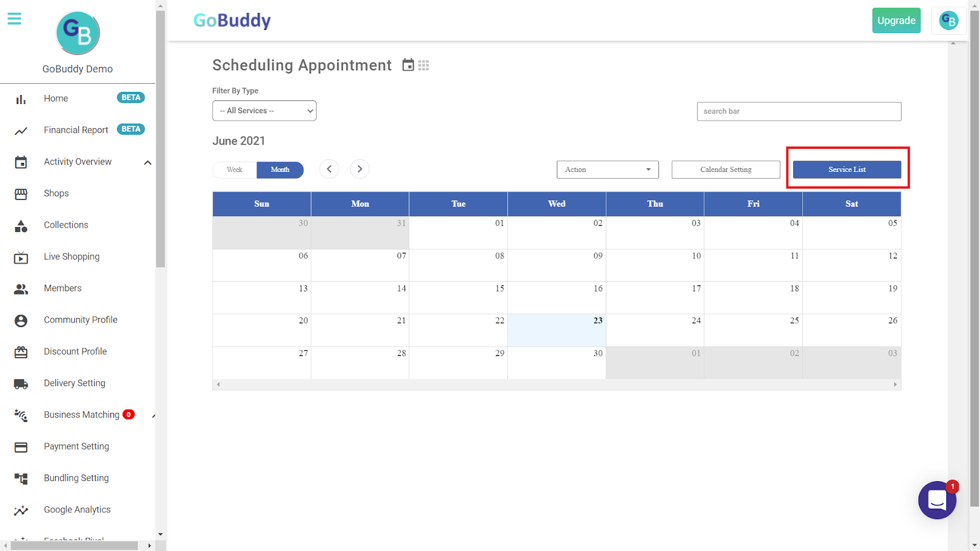Click the Service List button
The width and height of the screenshot is (980, 551).
(847, 170)
